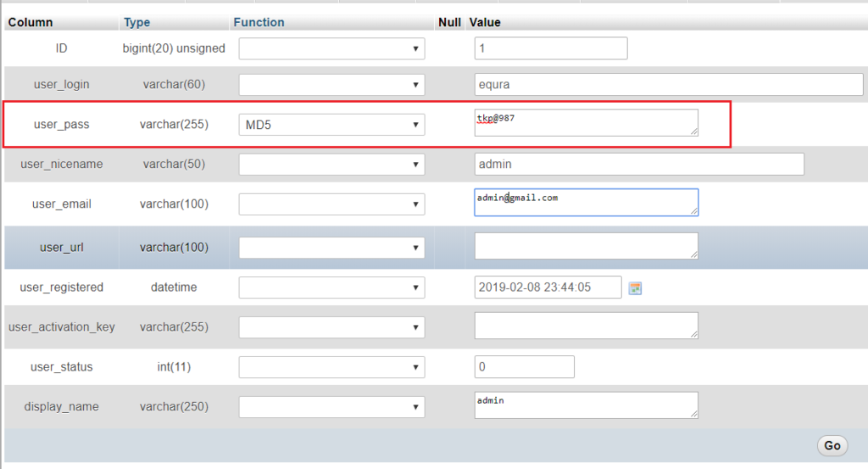This screenshot has height=469, width=868.
Task: Open the Function dropdown for user_email
Action: (331, 204)
